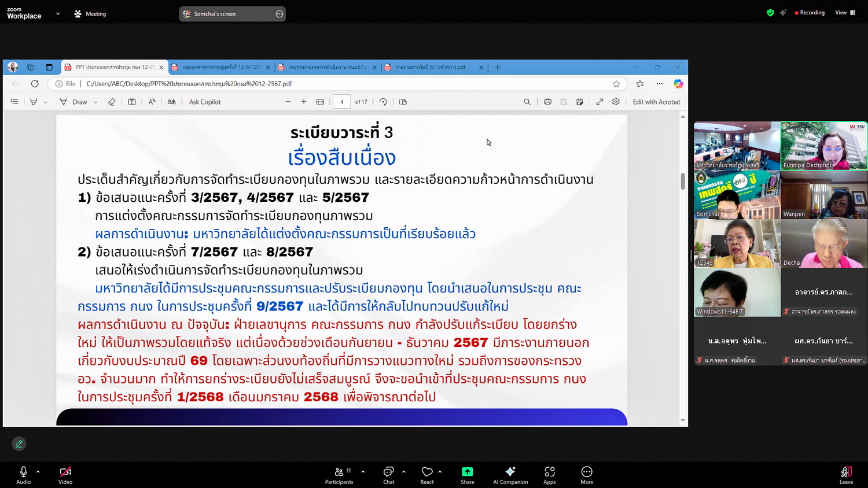Click the React heart icon
Image resolution: width=868 pixels, height=488 pixels.
point(427,475)
